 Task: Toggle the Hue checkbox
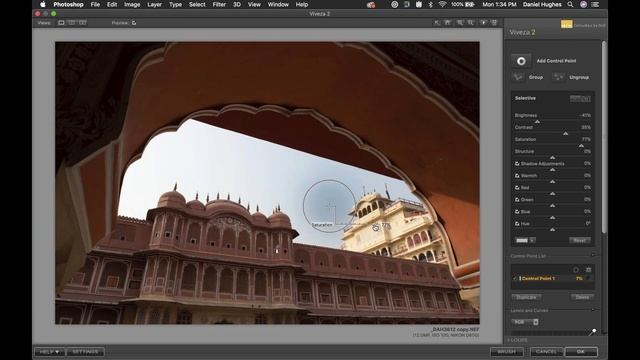[517, 224]
